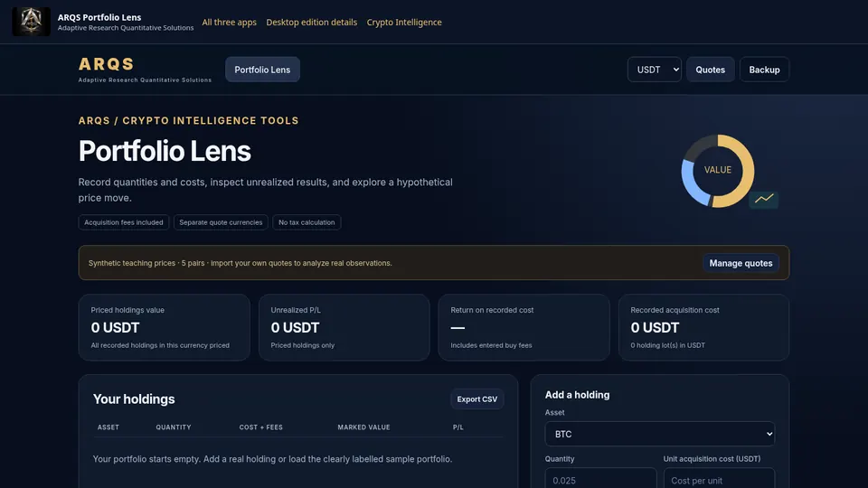Expand the BTC asset selector
This screenshot has height=488, width=868.
coord(660,435)
